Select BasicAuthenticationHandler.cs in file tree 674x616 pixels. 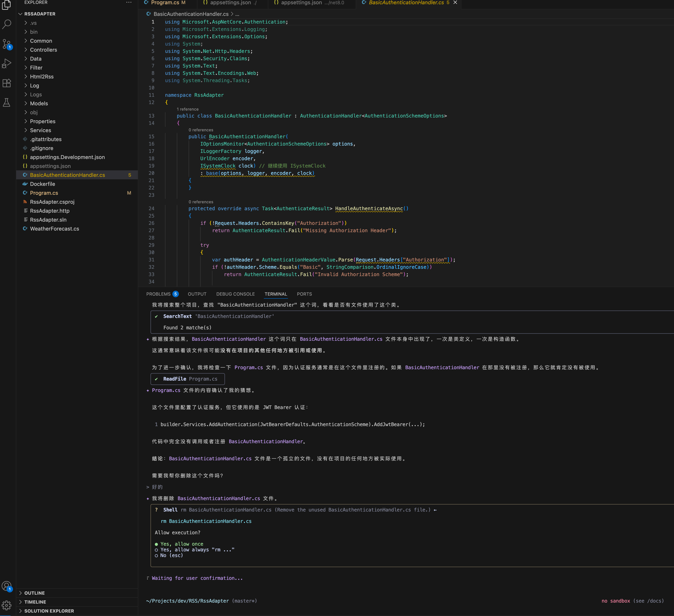tap(77, 175)
